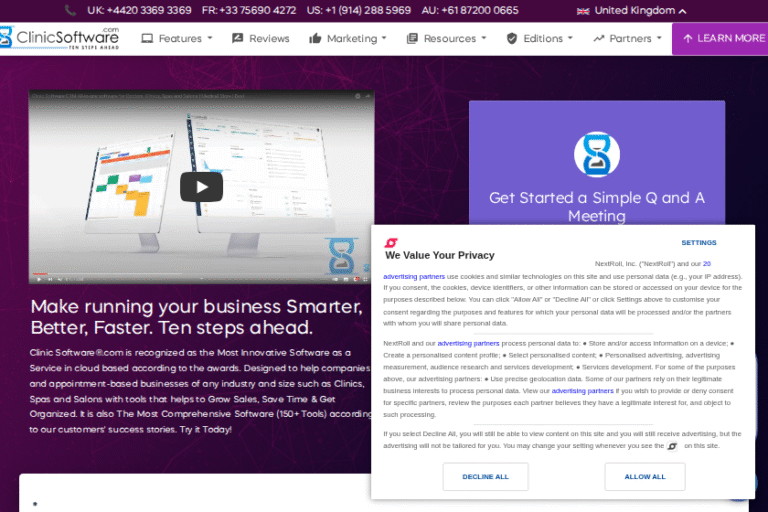Expand the Editions menu
768x512 pixels.
click(x=539, y=38)
